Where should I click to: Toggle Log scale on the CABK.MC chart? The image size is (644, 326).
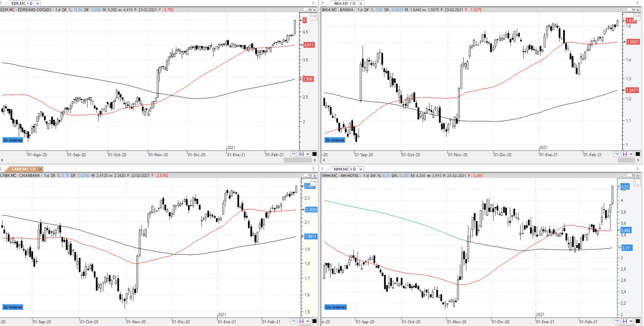(313, 182)
